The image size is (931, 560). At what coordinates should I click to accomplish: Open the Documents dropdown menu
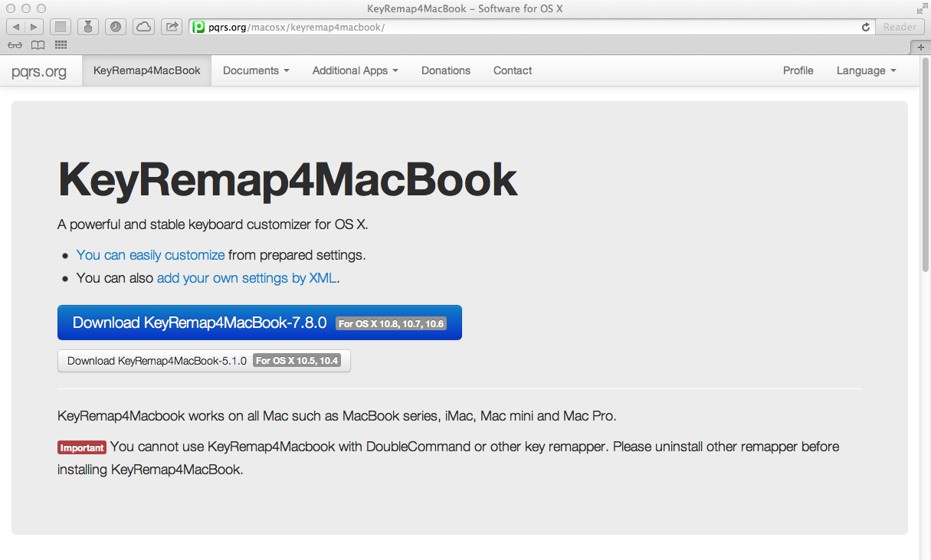pos(256,70)
